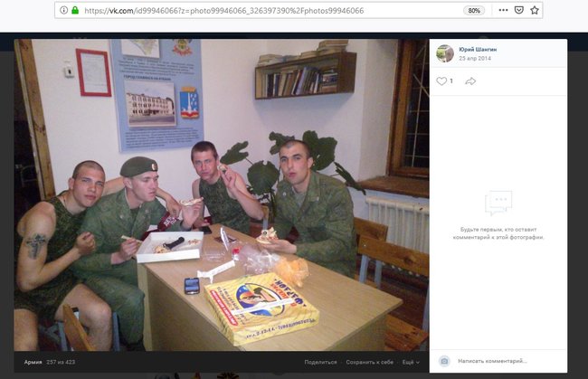Open the uploader's profile avatar

(445, 53)
